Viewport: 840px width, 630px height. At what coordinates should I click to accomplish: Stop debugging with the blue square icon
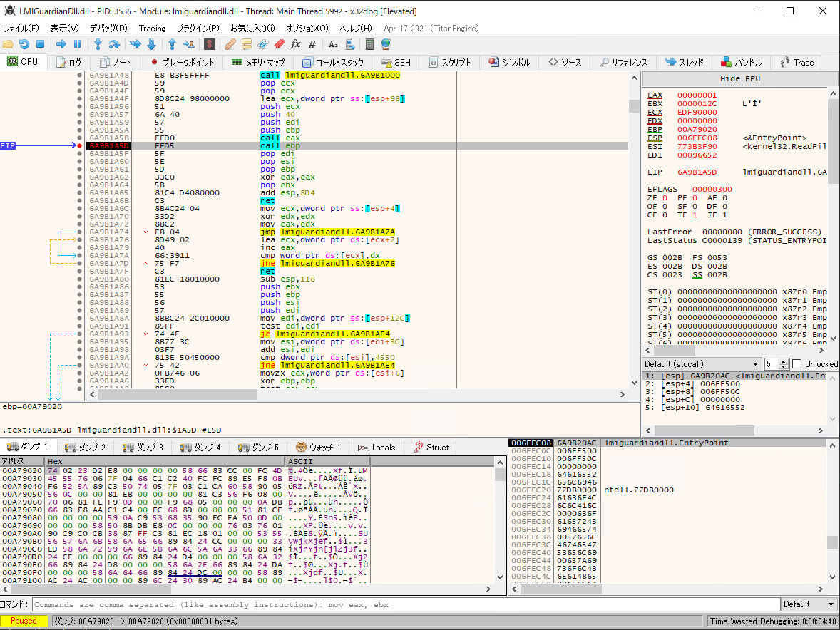click(x=40, y=44)
